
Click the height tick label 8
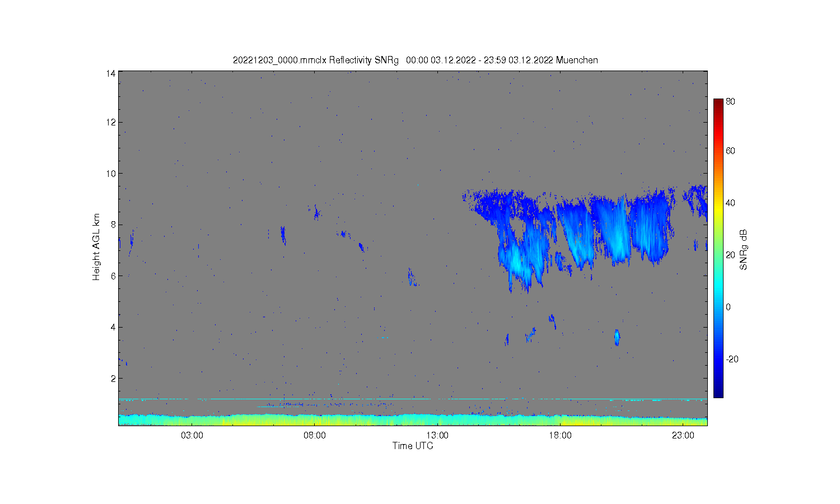pos(113,225)
